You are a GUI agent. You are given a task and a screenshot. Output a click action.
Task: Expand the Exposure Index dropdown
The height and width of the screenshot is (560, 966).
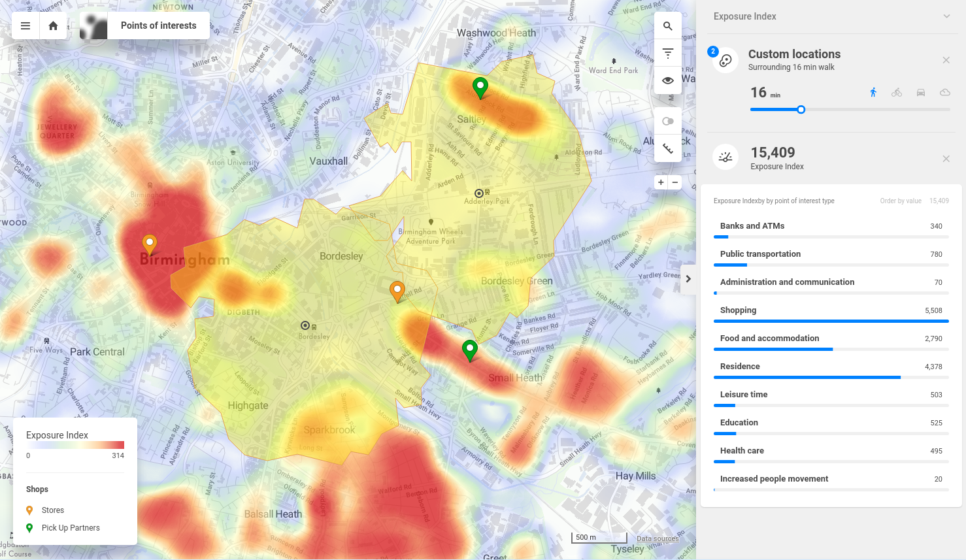pos(946,16)
